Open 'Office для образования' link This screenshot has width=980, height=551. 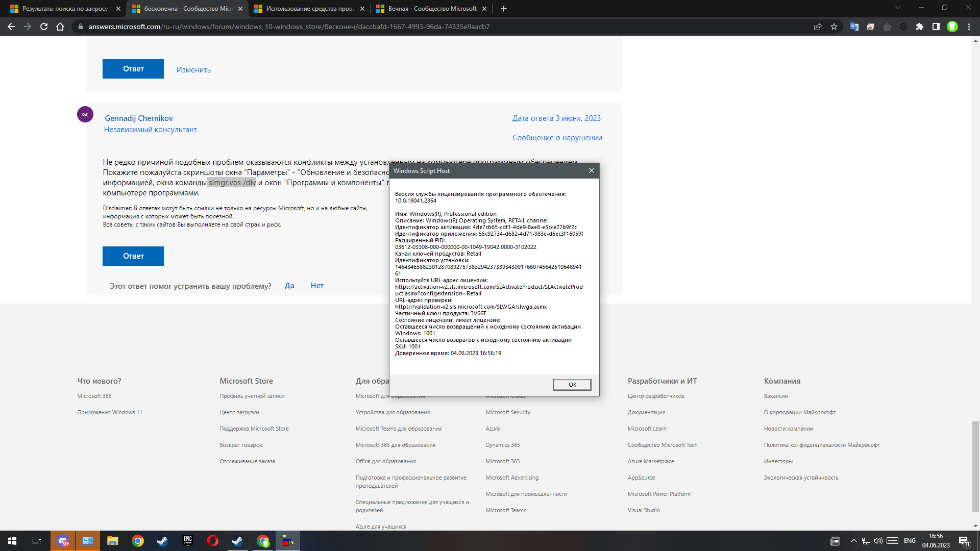click(x=386, y=461)
